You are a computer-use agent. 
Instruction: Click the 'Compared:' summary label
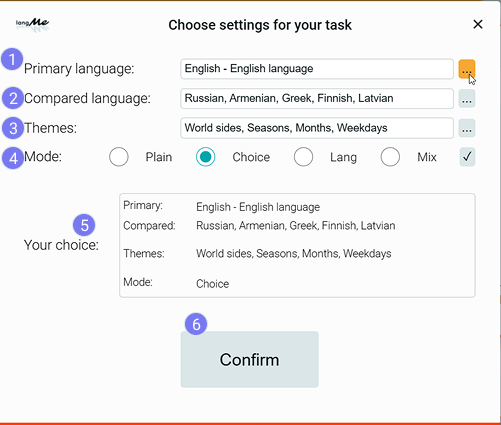pyautogui.click(x=149, y=226)
